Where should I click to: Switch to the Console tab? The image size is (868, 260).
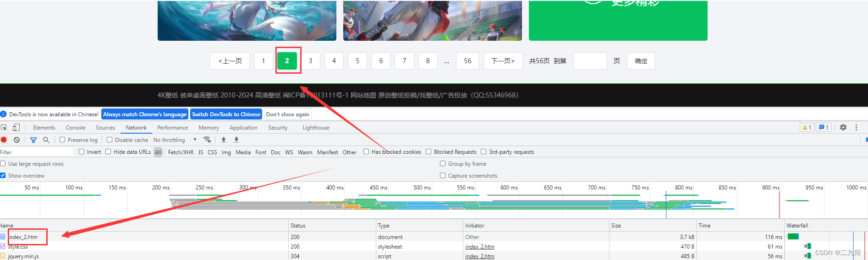click(75, 128)
